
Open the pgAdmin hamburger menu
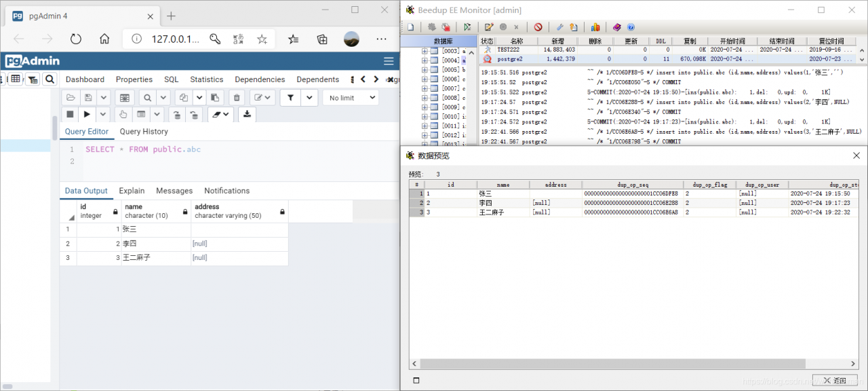coord(389,61)
